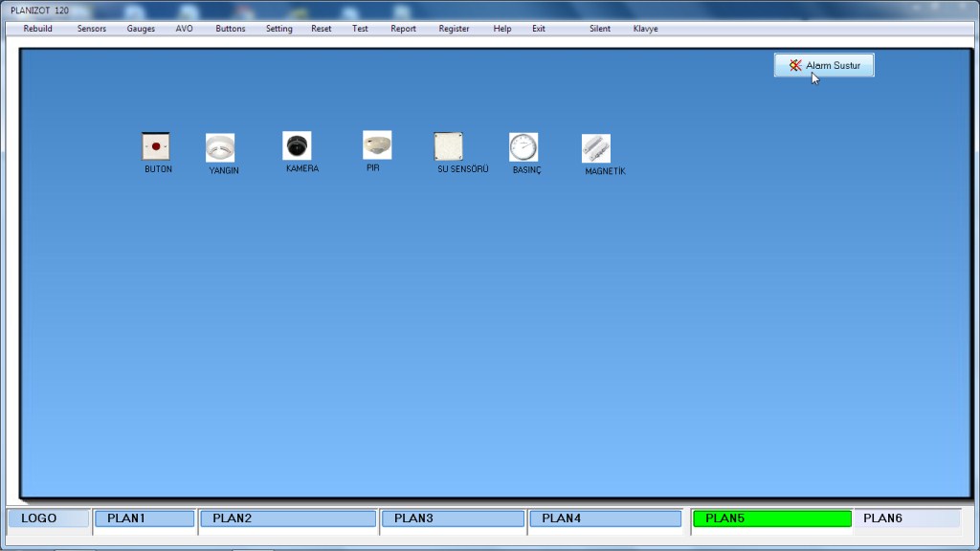Viewport: 980px width, 551px height.
Task: Open the Sensors menu
Action: [x=92, y=29]
